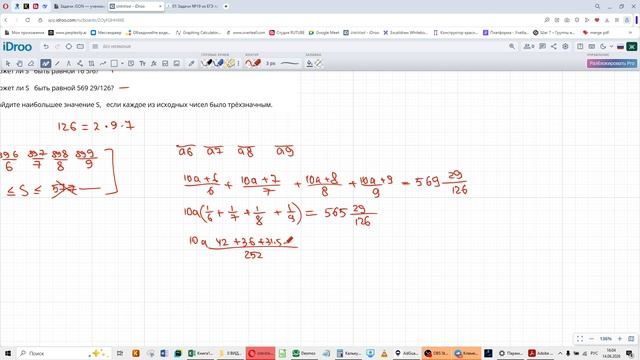Select the Tt text tool

142,63
